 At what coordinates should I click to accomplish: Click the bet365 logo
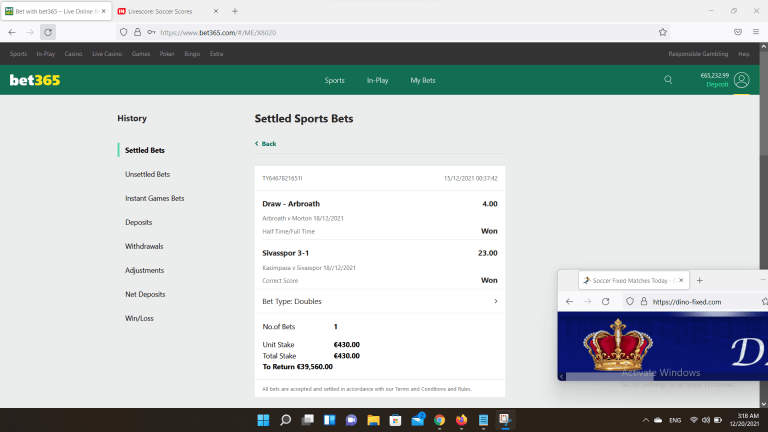click(x=35, y=80)
